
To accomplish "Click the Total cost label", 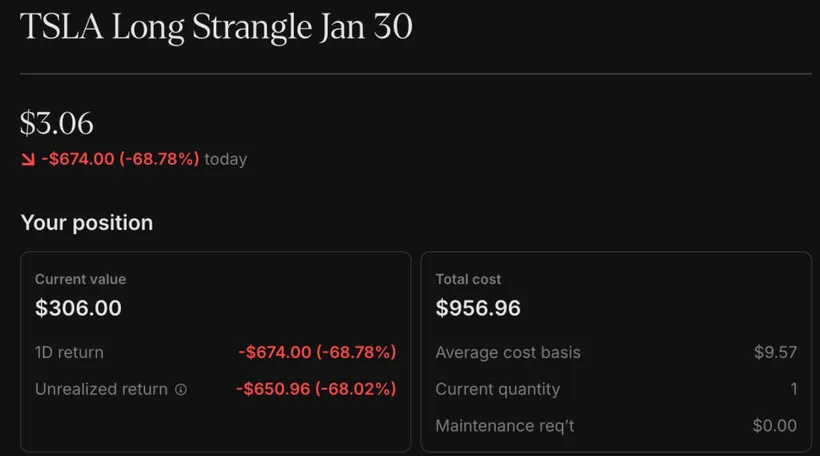I will (x=468, y=280).
